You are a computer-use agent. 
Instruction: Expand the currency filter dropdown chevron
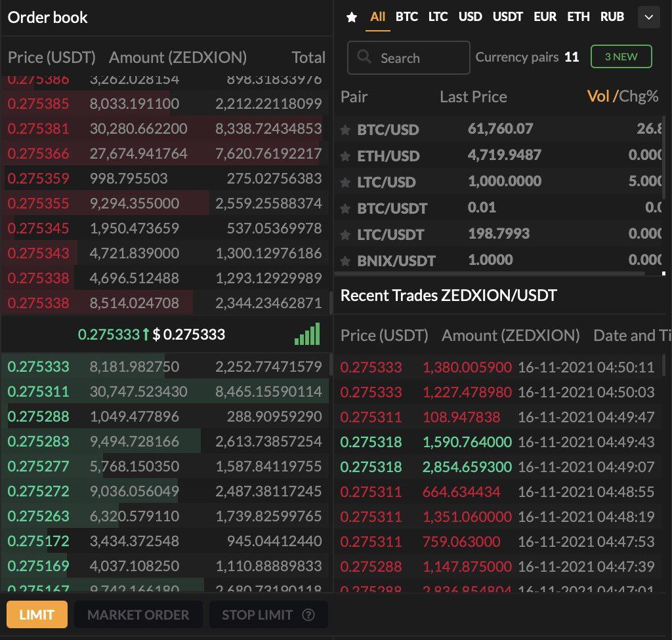point(649,17)
